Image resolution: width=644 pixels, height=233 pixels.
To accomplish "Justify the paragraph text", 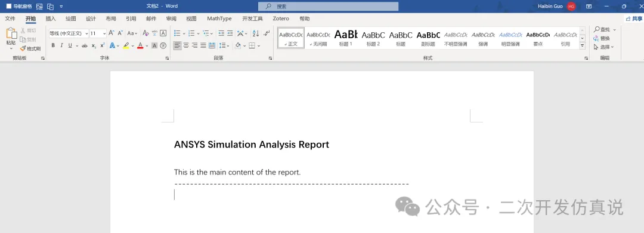I will [x=203, y=45].
